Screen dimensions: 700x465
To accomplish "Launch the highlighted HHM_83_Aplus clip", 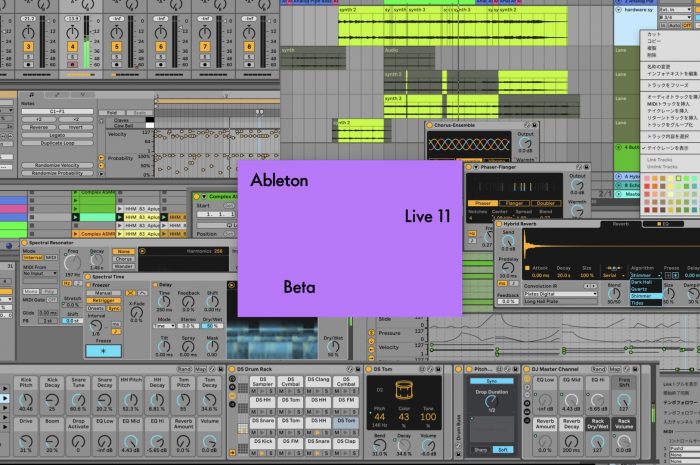I will pyautogui.click(x=120, y=217).
